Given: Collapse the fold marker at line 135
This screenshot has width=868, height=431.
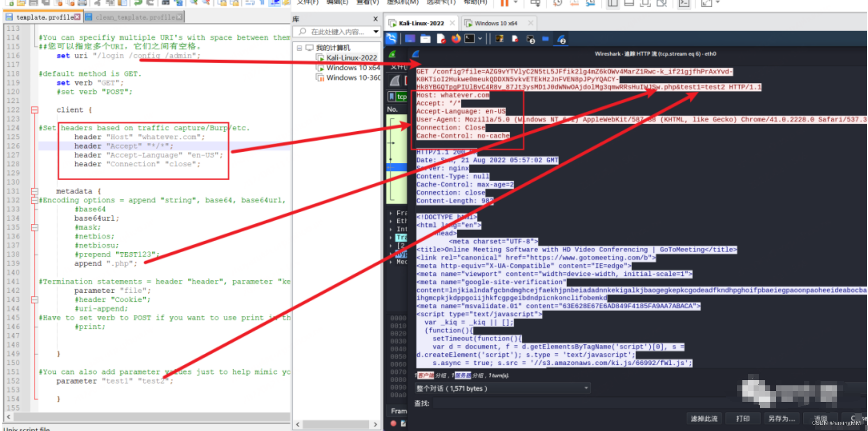Looking at the screenshot, I should [34, 228].
